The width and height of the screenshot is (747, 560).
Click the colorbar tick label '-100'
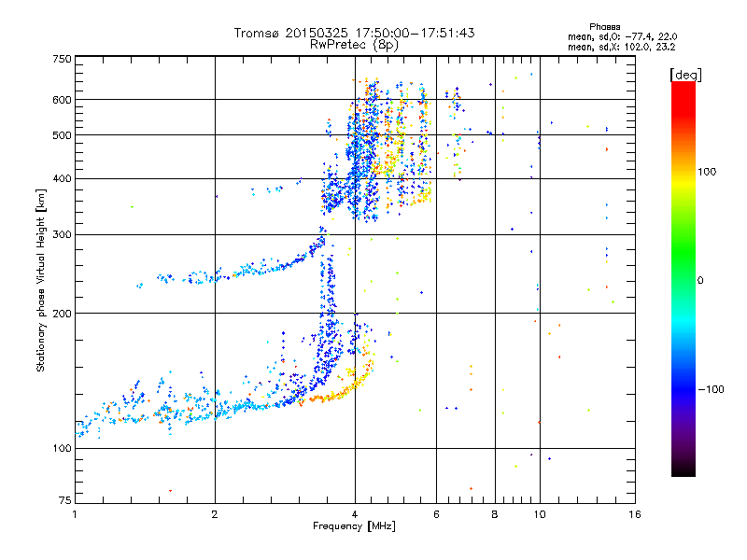[711, 389]
